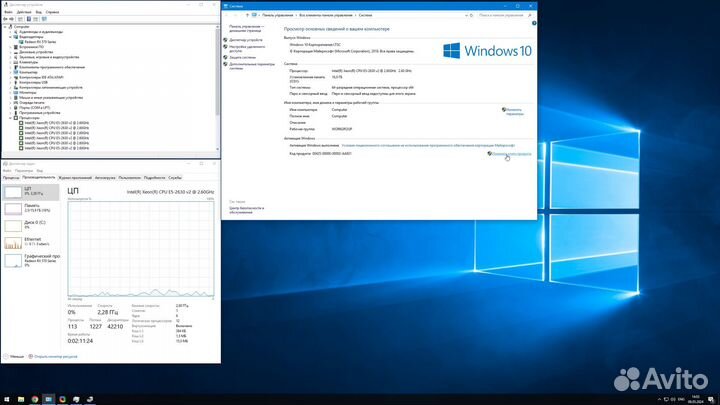720x405 pixels.
Task: Click the Device Manager vertical scrollbar
Action: (x=218, y=89)
